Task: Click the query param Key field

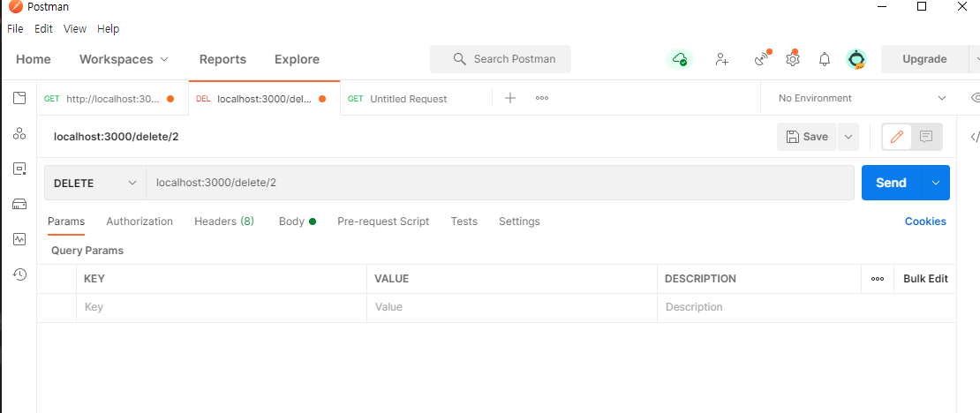Action: (222, 307)
